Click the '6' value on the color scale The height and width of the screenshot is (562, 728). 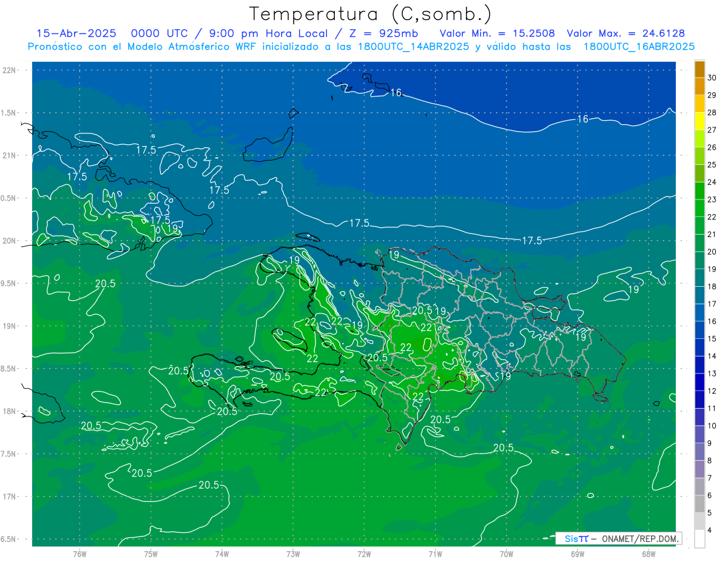pyautogui.click(x=710, y=495)
